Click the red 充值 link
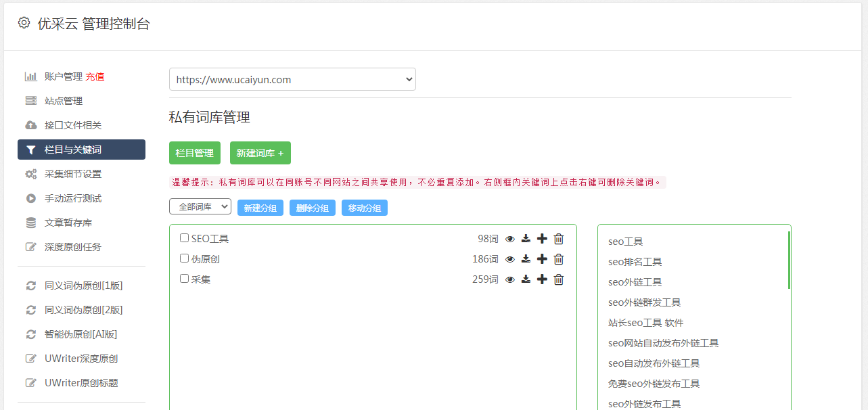This screenshot has width=868, height=410. click(x=95, y=76)
